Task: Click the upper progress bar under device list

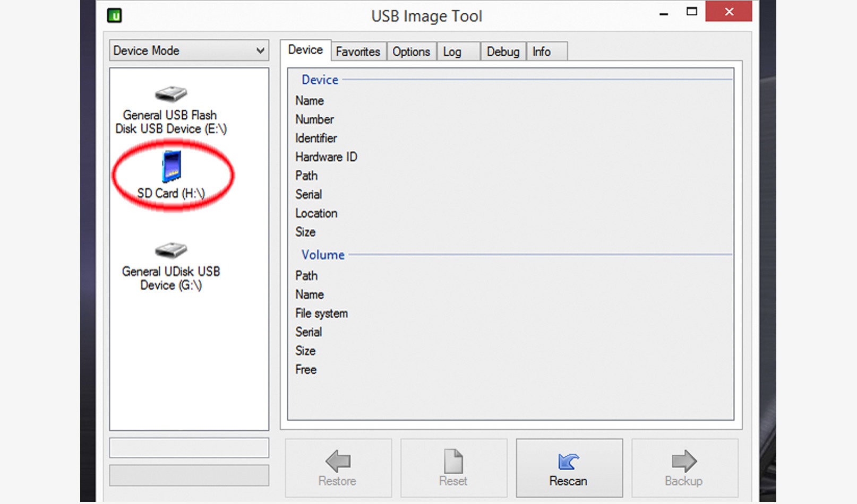Action: [x=189, y=448]
